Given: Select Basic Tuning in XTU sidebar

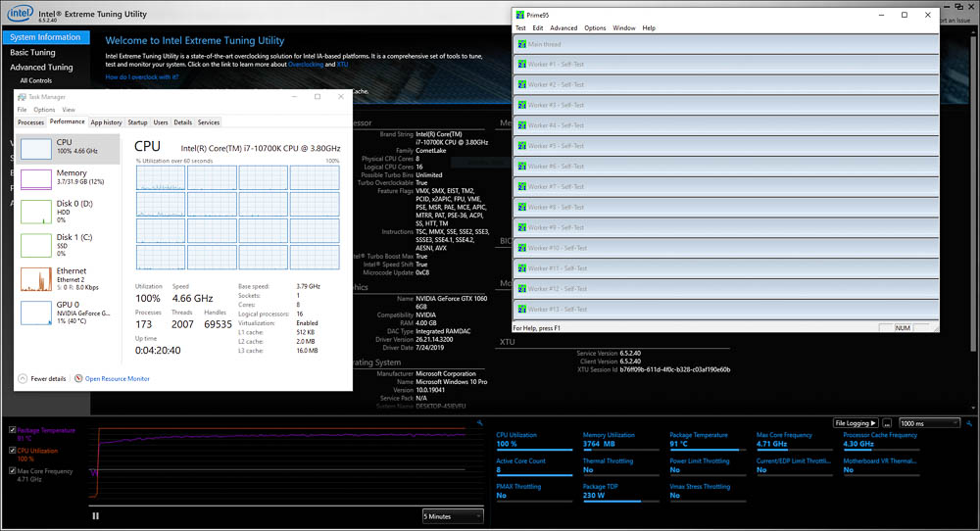Looking at the screenshot, I should tap(32, 53).
